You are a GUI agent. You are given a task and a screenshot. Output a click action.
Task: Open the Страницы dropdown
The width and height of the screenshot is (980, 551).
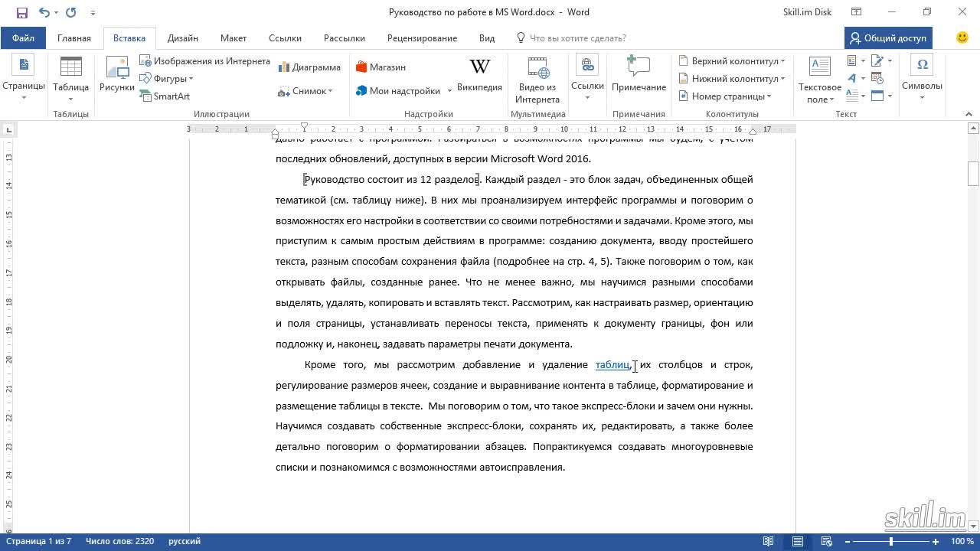pyautogui.click(x=24, y=79)
